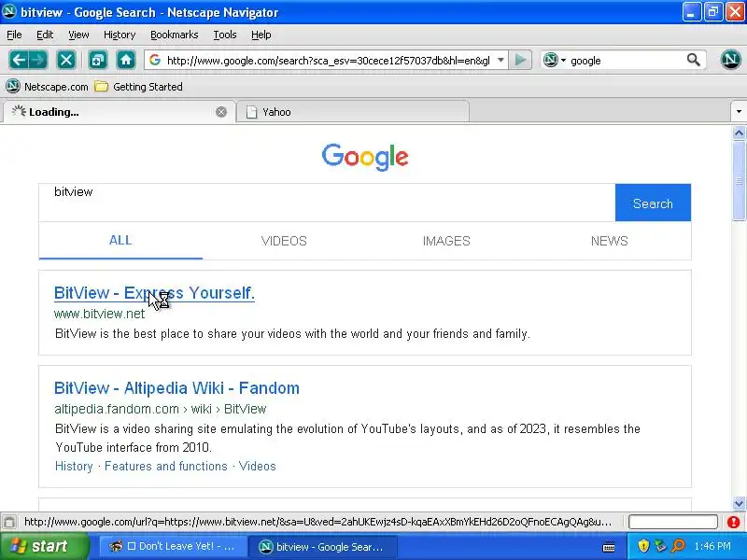Open the Tools menu
This screenshot has width=747, height=560.
(x=225, y=35)
